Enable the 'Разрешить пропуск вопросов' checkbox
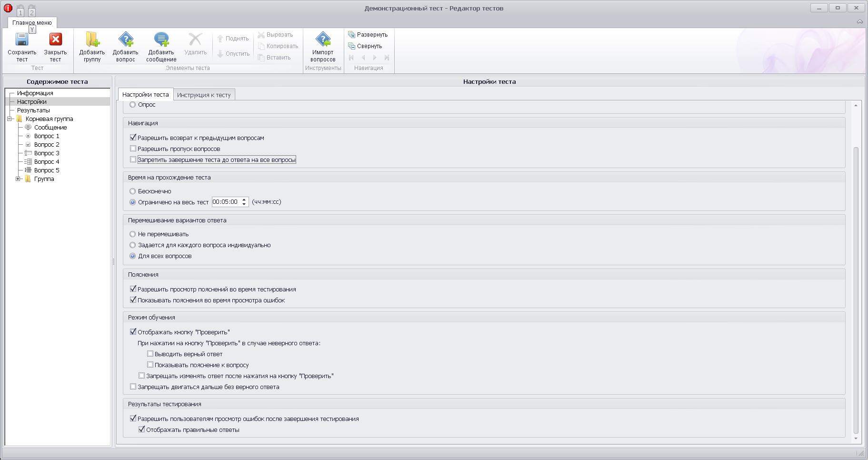 click(133, 149)
